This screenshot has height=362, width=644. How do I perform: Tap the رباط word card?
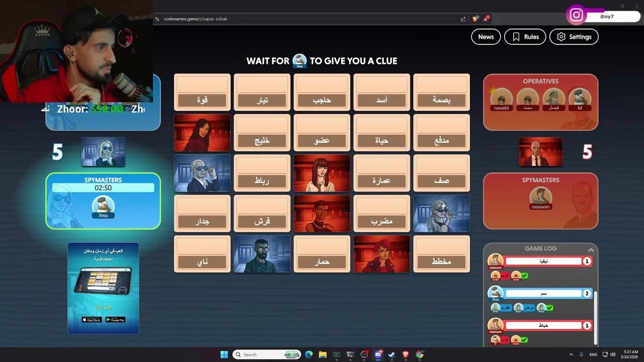pos(262,173)
